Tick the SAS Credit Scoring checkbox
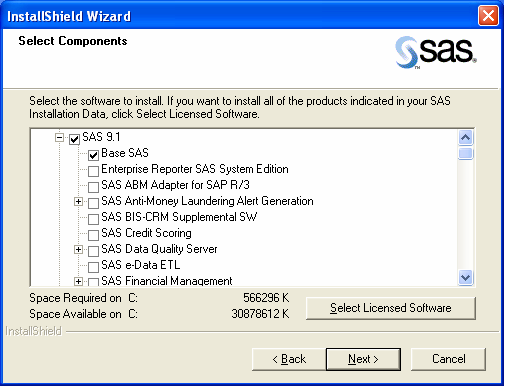The image size is (505, 387). [93, 235]
